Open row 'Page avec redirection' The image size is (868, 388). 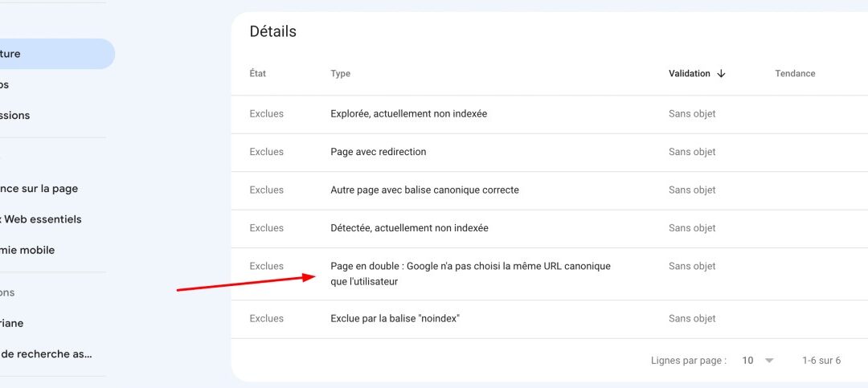(x=550, y=152)
